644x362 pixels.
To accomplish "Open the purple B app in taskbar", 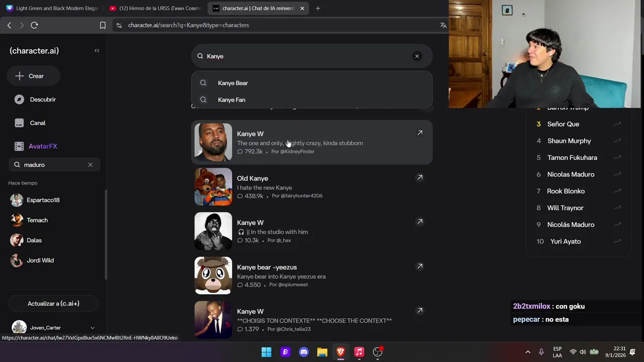I will click(x=285, y=352).
